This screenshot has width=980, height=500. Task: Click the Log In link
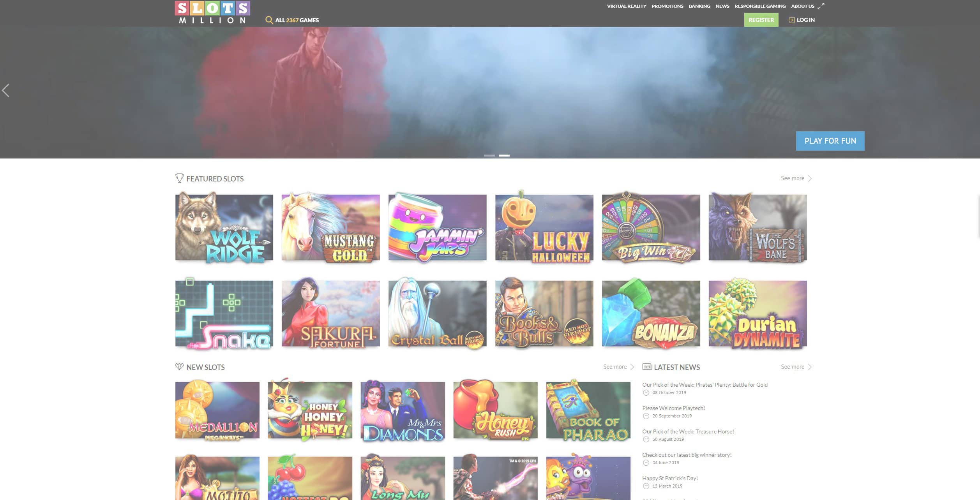(805, 20)
